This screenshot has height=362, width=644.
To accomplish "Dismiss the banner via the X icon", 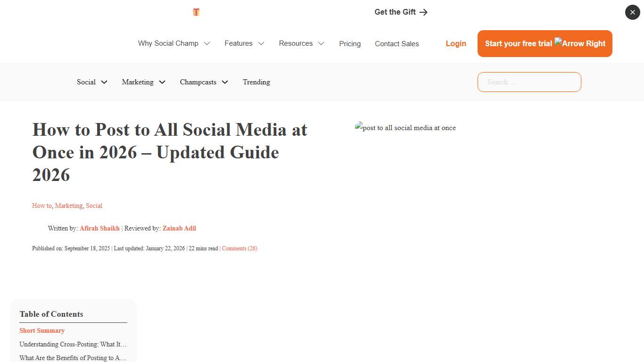I will pos(632,12).
